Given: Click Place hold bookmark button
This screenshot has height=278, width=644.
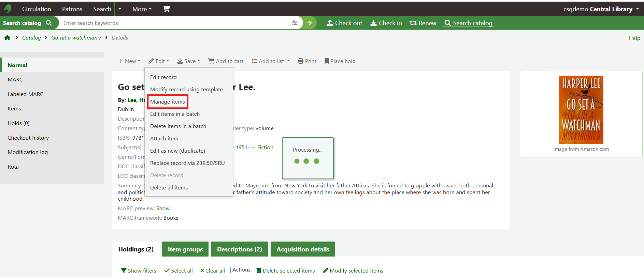Looking at the screenshot, I should pos(340,61).
